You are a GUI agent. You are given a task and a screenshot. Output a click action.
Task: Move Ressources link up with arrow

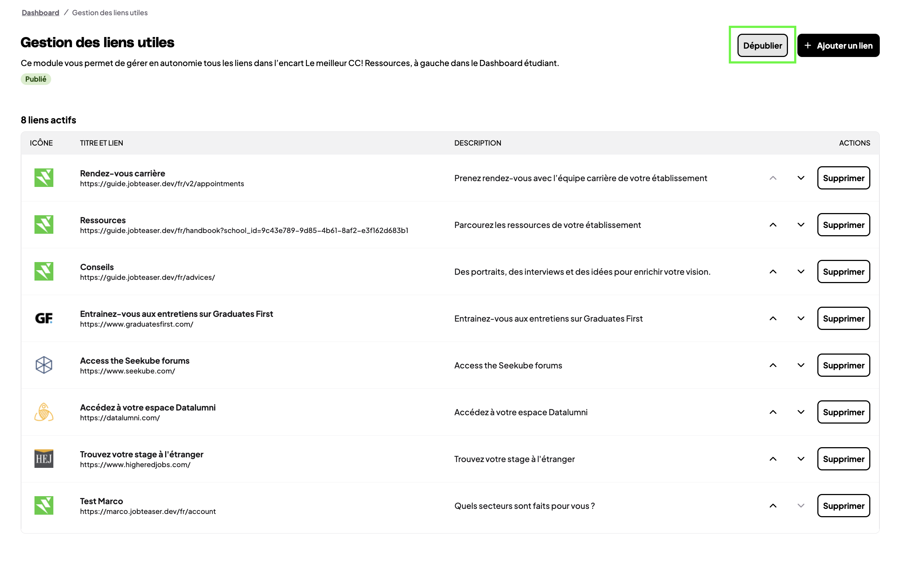point(772,225)
